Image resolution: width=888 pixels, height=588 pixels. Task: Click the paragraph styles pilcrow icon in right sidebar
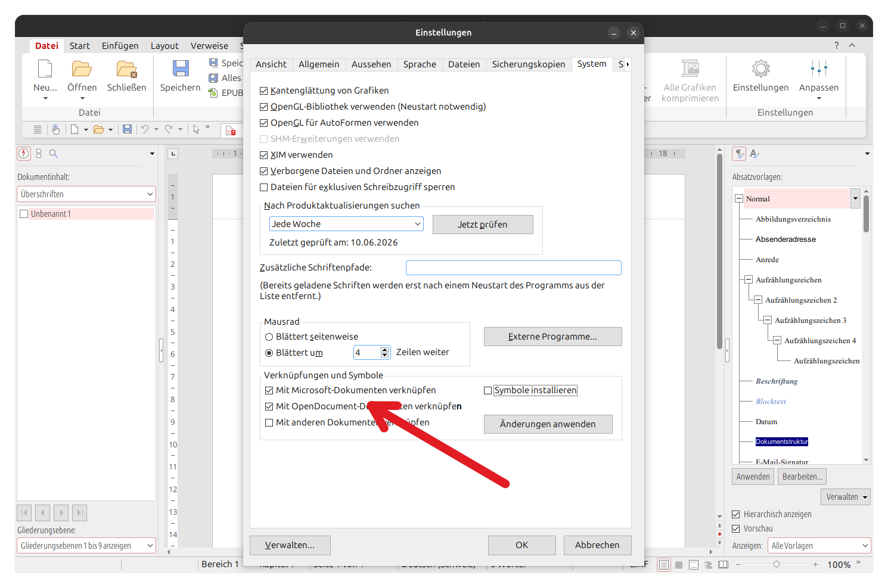pos(739,154)
